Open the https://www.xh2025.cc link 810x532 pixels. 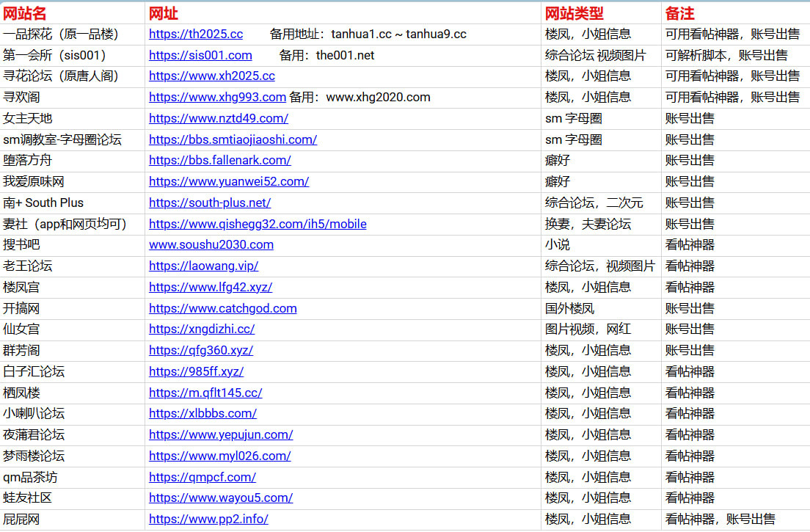click(x=212, y=76)
